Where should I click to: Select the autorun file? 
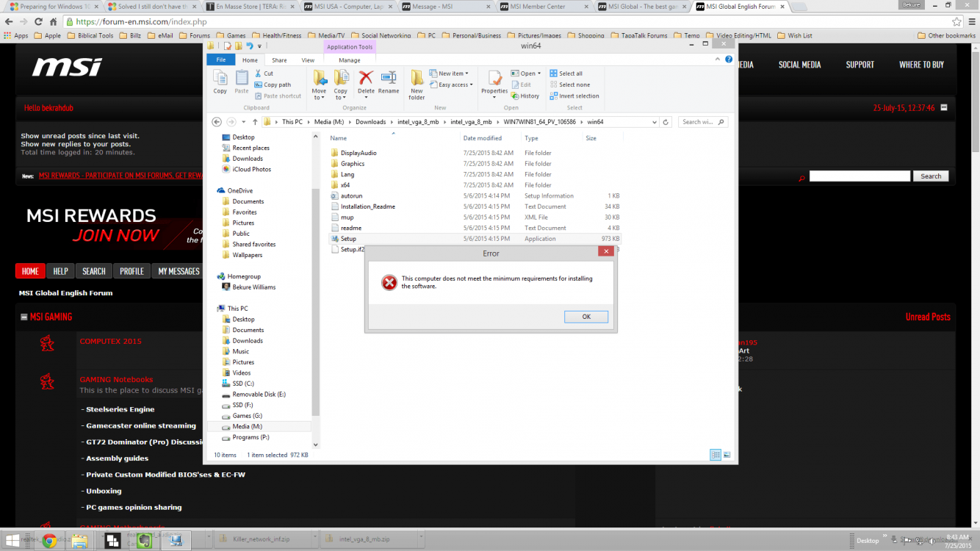(x=351, y=196)
